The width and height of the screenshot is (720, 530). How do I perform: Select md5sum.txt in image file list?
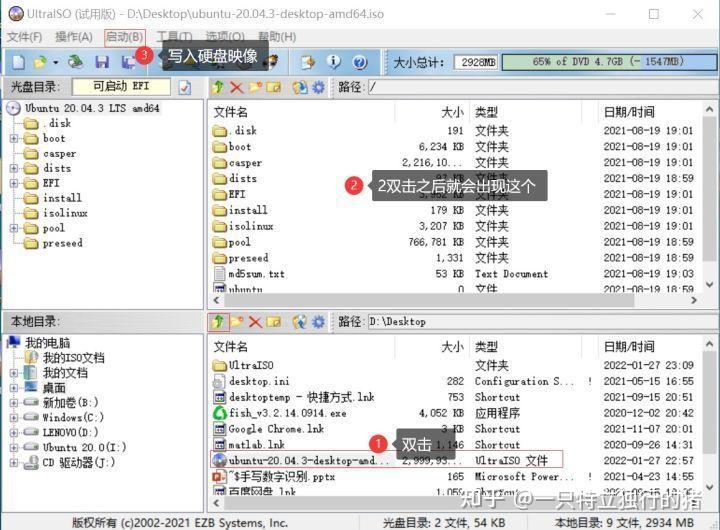click(x=257, y=274)
